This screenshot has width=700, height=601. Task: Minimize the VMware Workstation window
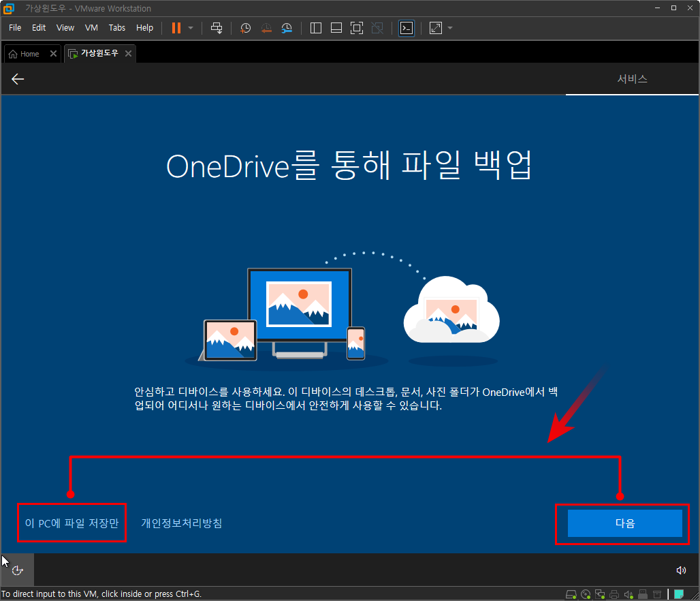coord(658,8)
